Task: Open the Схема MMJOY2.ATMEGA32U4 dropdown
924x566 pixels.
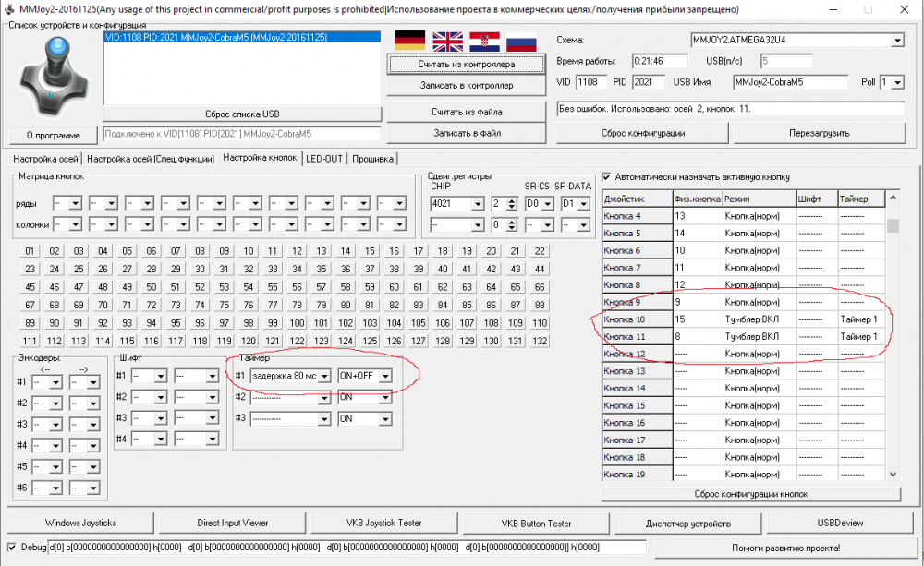Action: tap(897, 41)
